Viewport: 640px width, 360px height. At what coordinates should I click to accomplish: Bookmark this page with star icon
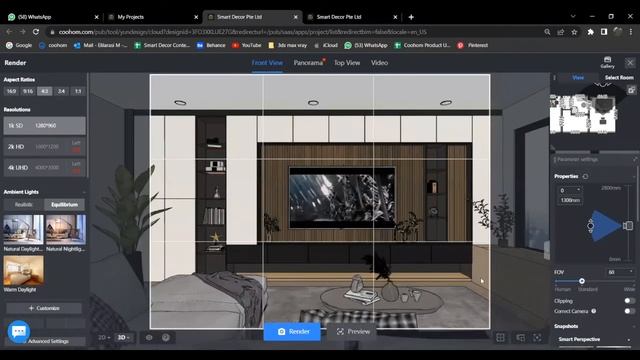[574, 32]
